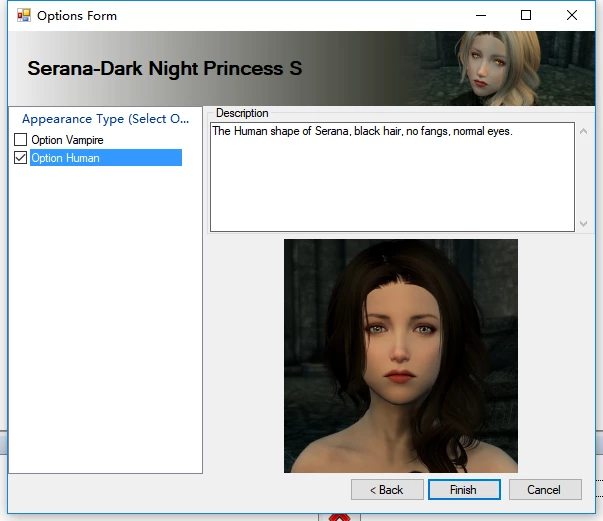
Task: Click the Appearance Type group header
Action: 105,119
